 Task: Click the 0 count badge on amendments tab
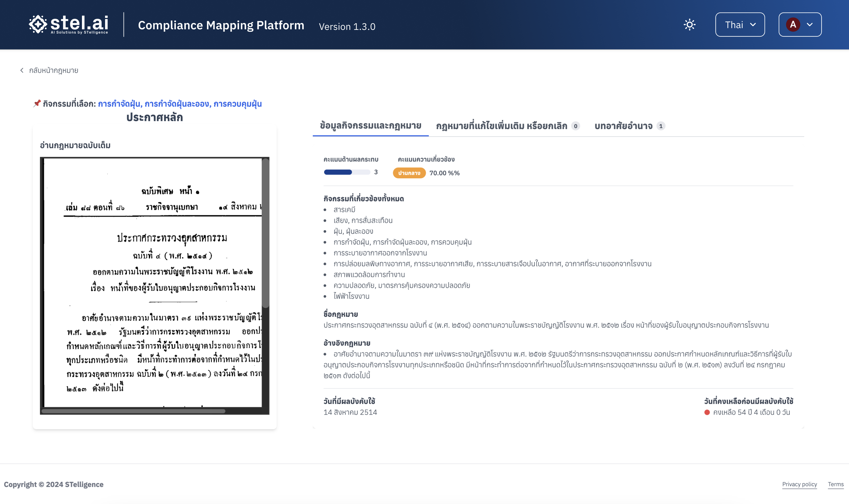(x=575, y=126)
